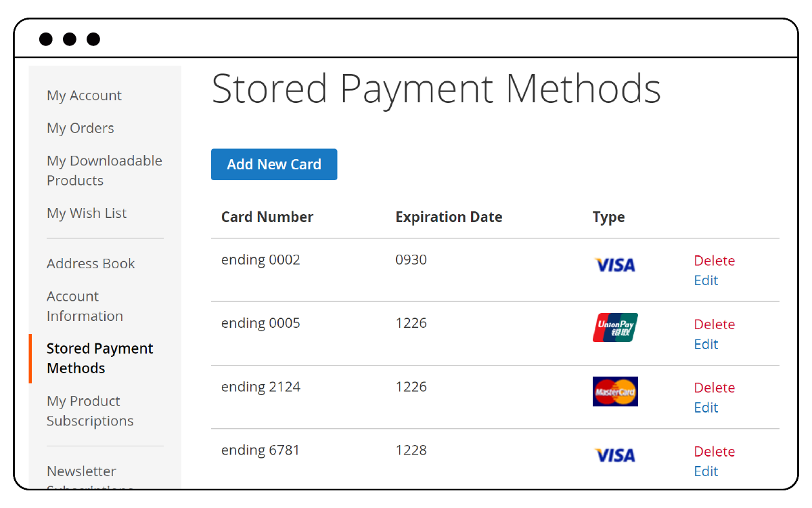Click the 'ending 6781' card number
This screenshot has height=508, width=812.
point(261,450)
